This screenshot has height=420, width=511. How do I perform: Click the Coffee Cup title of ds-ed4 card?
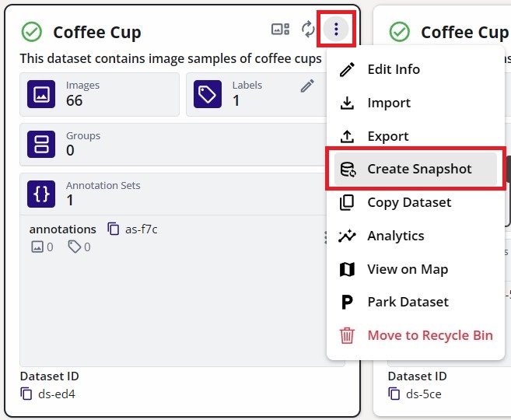[97, 32]
